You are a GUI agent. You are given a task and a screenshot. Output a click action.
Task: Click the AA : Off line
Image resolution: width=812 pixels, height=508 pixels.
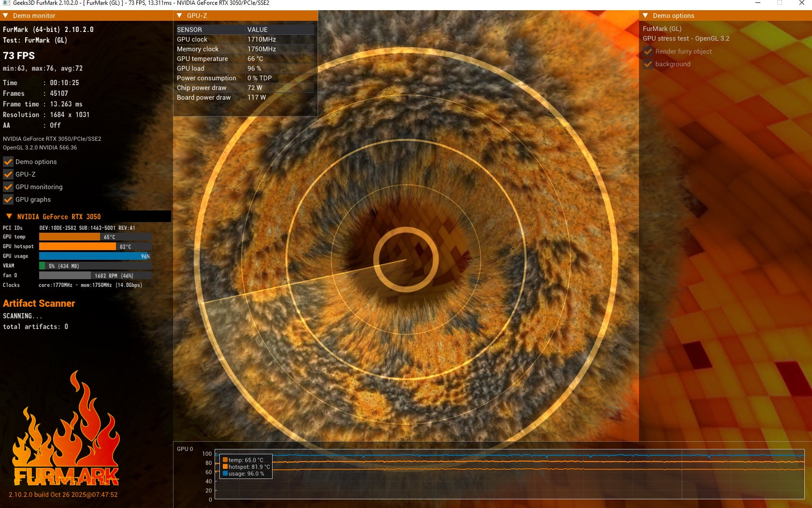click(32, 125)
